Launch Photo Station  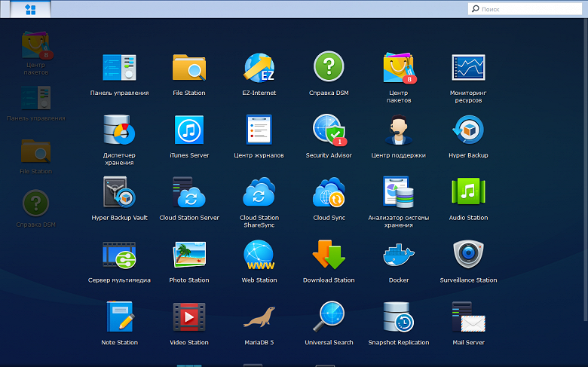(x=189, y=255)
